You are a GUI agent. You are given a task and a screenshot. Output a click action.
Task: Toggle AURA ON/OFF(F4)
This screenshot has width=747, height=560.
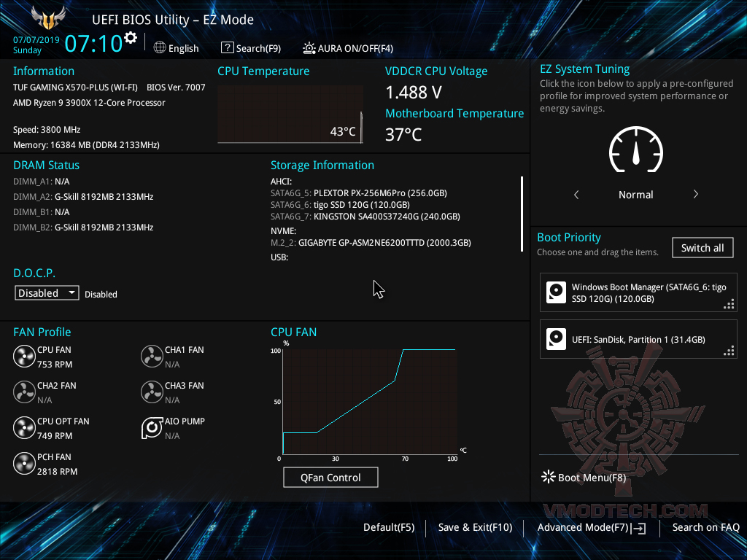[348, 48]
